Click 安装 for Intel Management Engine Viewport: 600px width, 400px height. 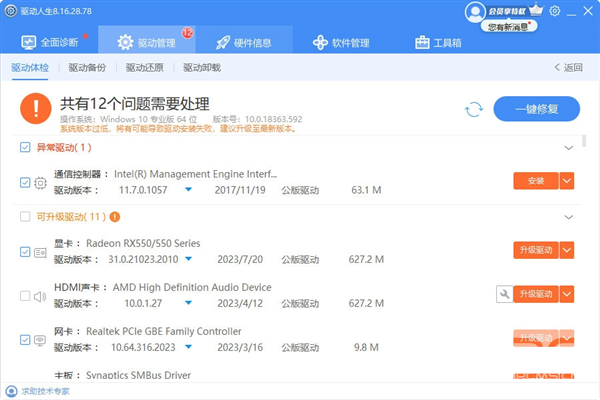[x=536, y=181]
